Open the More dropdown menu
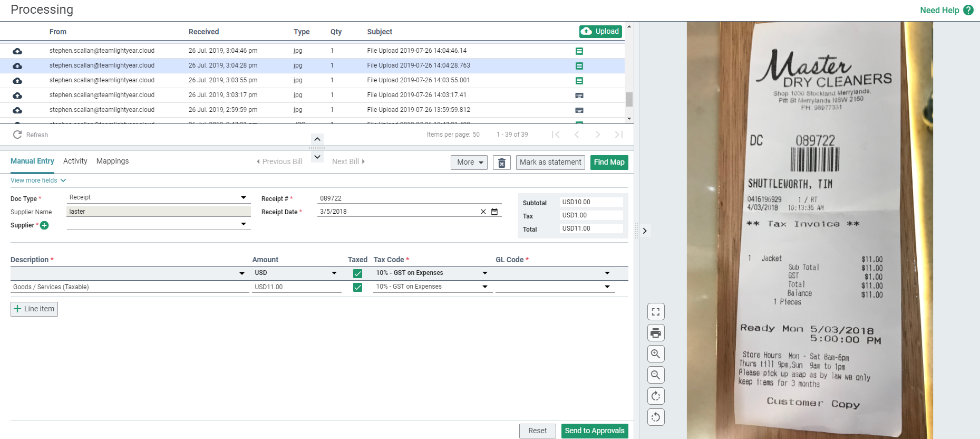The height and width of the screenshot is (439, 980). point(469,163)
